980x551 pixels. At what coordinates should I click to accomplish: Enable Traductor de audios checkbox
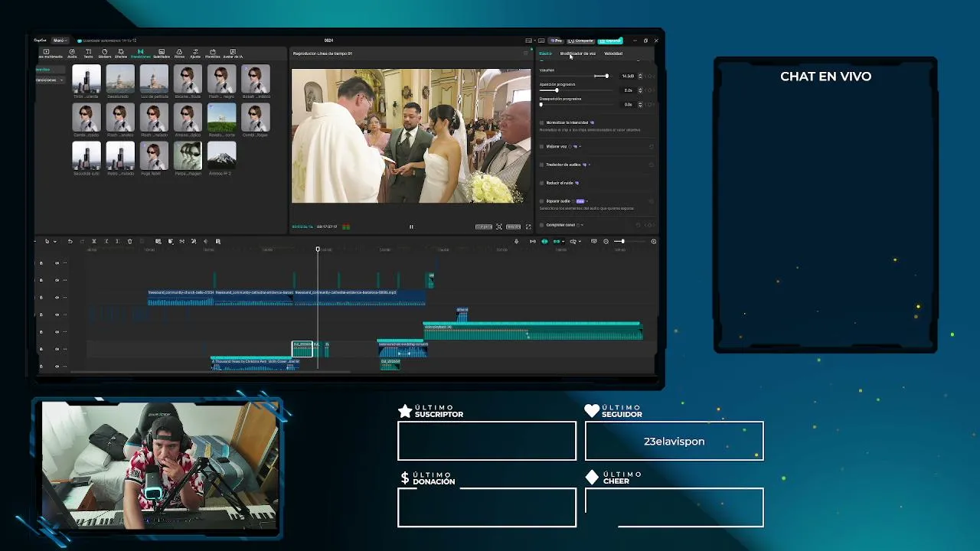coord(542,165)
